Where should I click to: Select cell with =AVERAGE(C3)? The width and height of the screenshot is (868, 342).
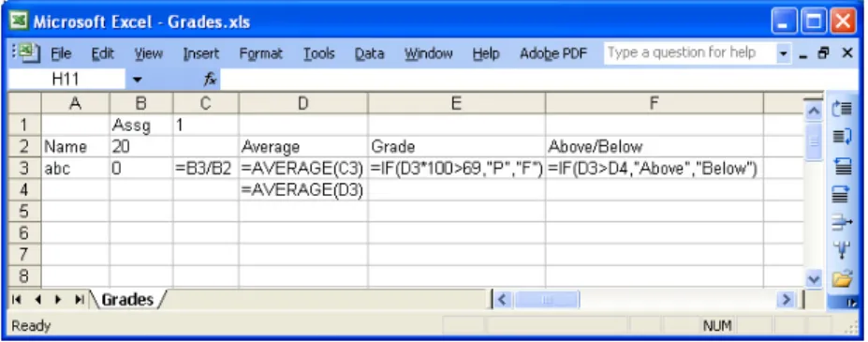(303, 168)
